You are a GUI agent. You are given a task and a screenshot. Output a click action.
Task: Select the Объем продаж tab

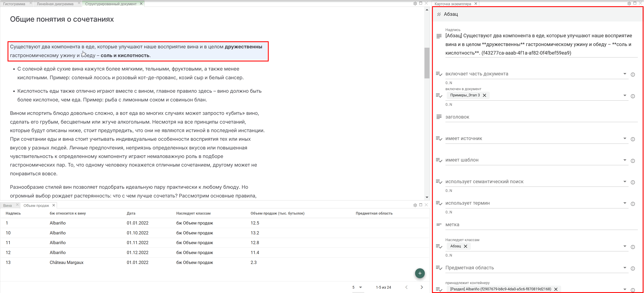click(x=36, y=205)
